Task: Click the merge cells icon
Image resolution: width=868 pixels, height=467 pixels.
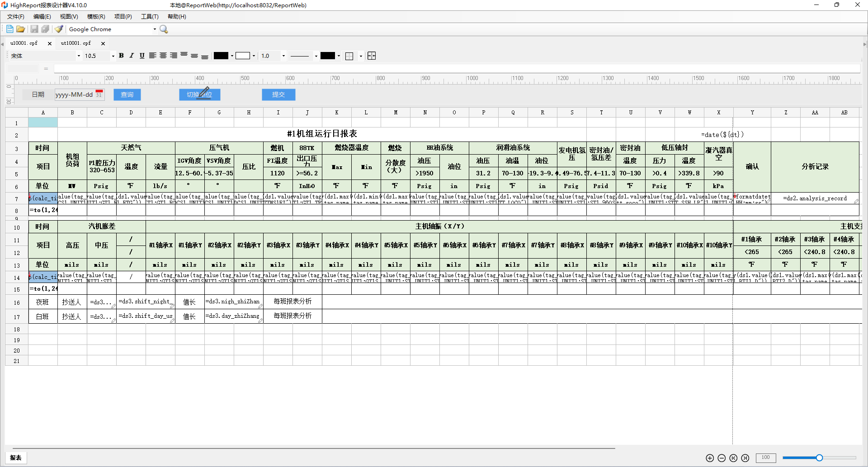Action: [372, 56]
